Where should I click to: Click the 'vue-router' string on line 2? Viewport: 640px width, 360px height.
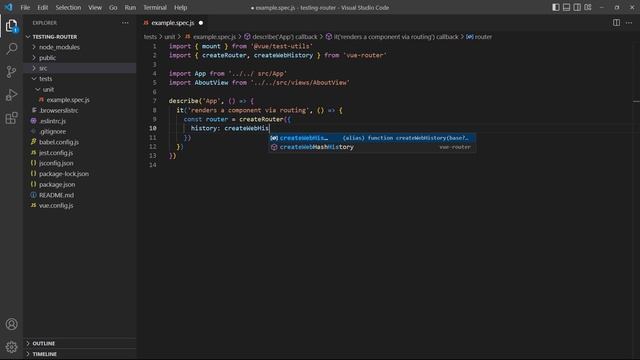coord(365,55)
